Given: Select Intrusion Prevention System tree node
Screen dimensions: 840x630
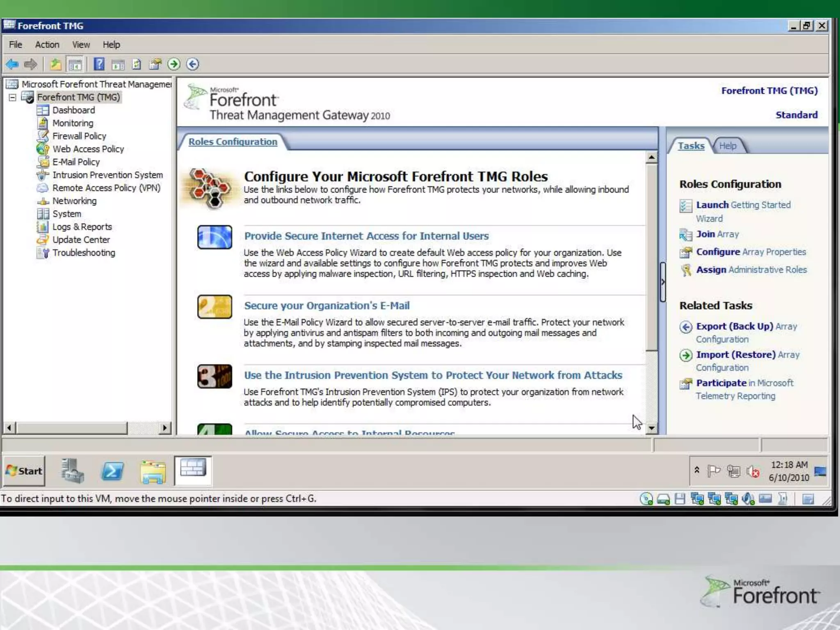Looking at the screenshot, I should 107,175.
